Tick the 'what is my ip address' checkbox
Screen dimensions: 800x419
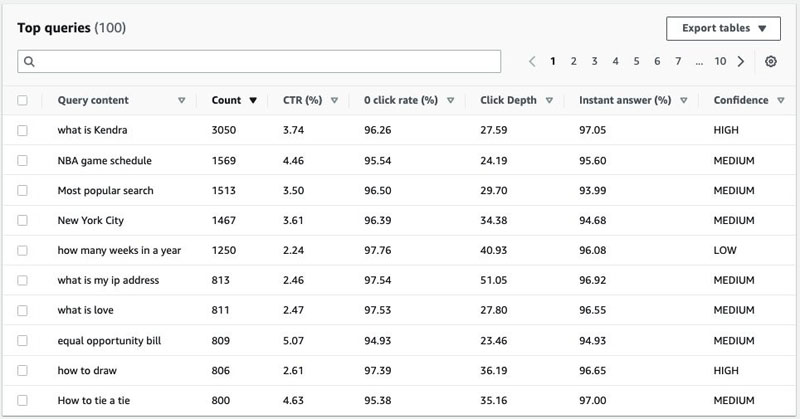point(22,280)
